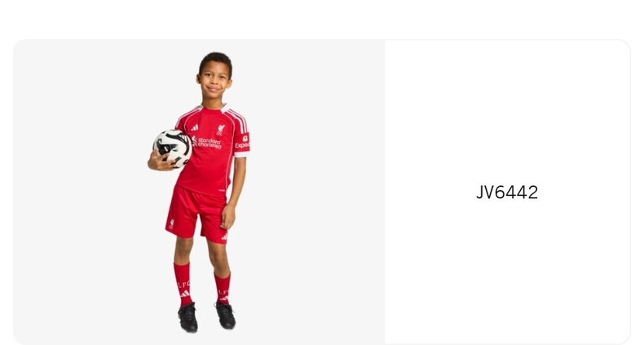644x345 pixels.
Task: Click the white striped shoulder of the jersey
Action: click(239, 119)
